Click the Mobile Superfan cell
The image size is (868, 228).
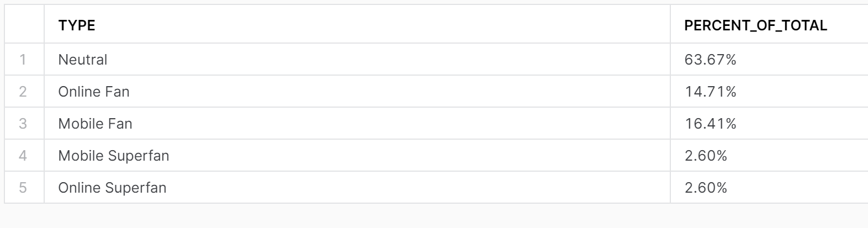[114, 156]
